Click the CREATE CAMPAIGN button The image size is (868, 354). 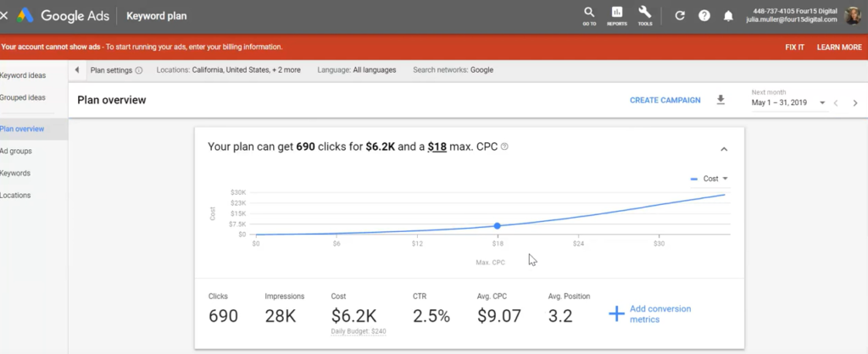[x=665, y=100]
